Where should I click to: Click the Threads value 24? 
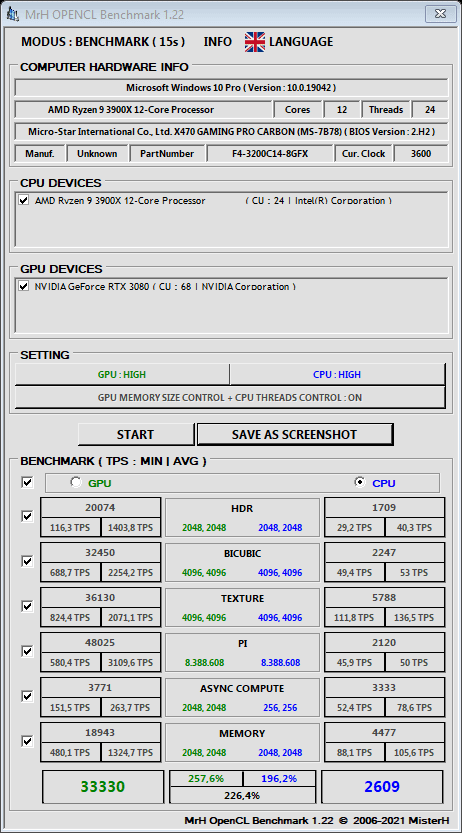pos(430,110)
